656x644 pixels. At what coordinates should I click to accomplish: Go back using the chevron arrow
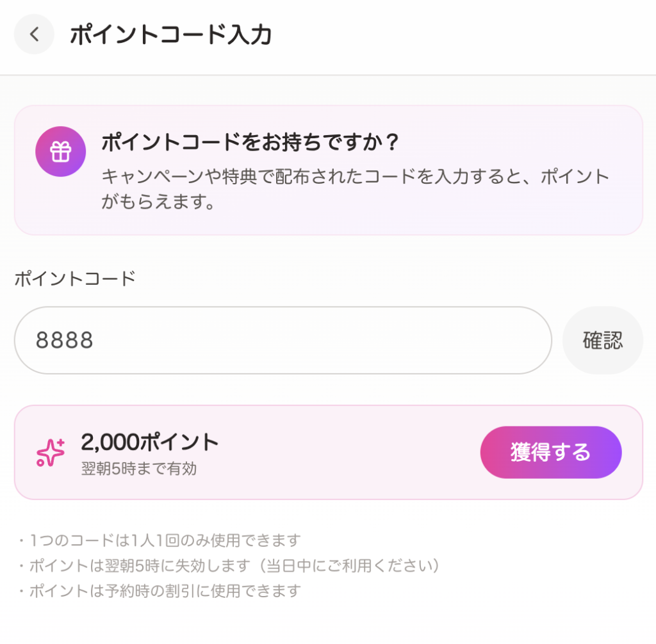click(x=34, y=35)
